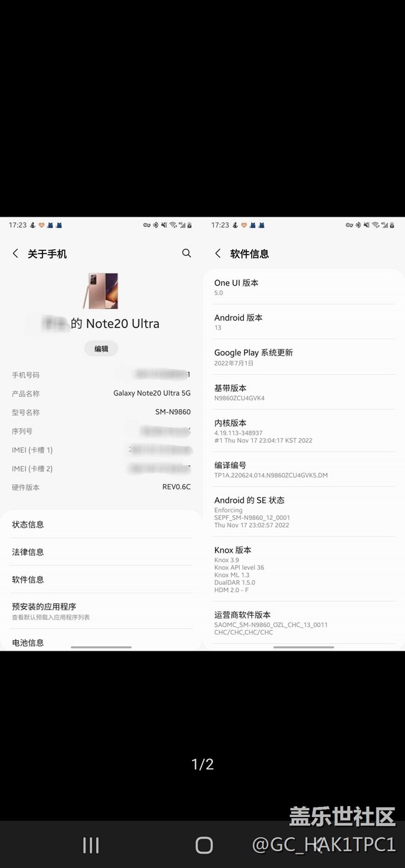Image resolution: width=405 pixels, height=868 pixels.
Task: Tap the Wi-Fi status bar icon on left screen
Action: [x=173, y=225]
